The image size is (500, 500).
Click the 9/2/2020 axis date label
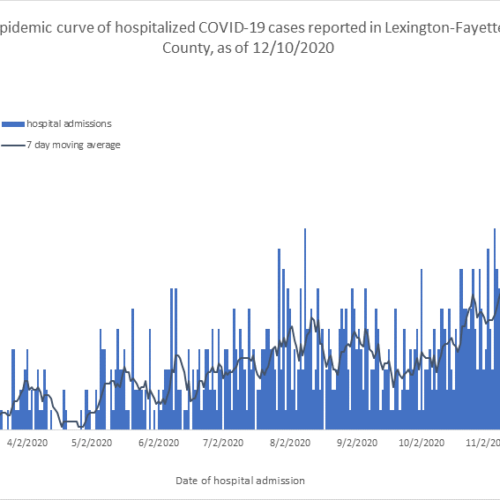pyautogui.click(x=357, y=443)
